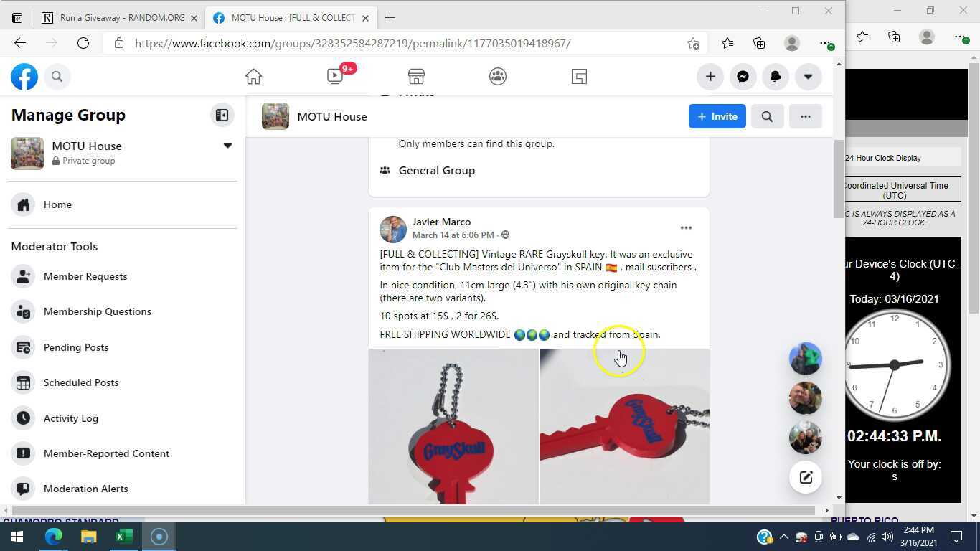Open the March 14 at 6:06 PM timestamp

click(x=453, y=235)
